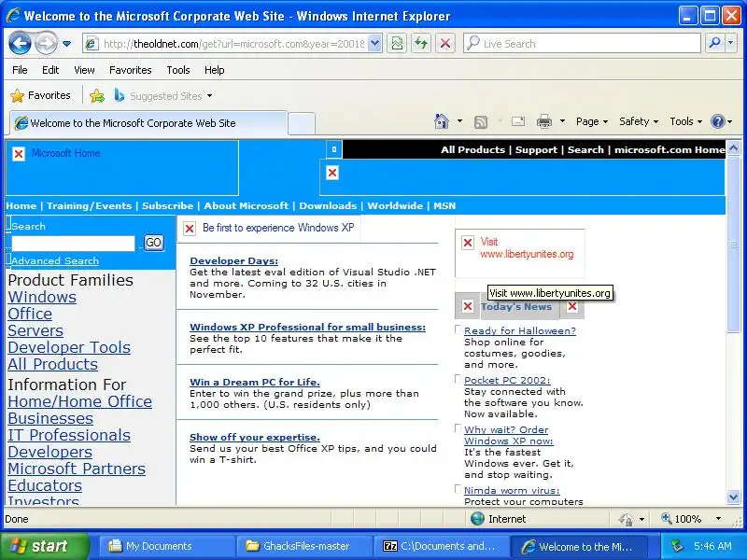Click the Protected Mode security status icon
Screen dimensions: 747x560
click(626, 519)
